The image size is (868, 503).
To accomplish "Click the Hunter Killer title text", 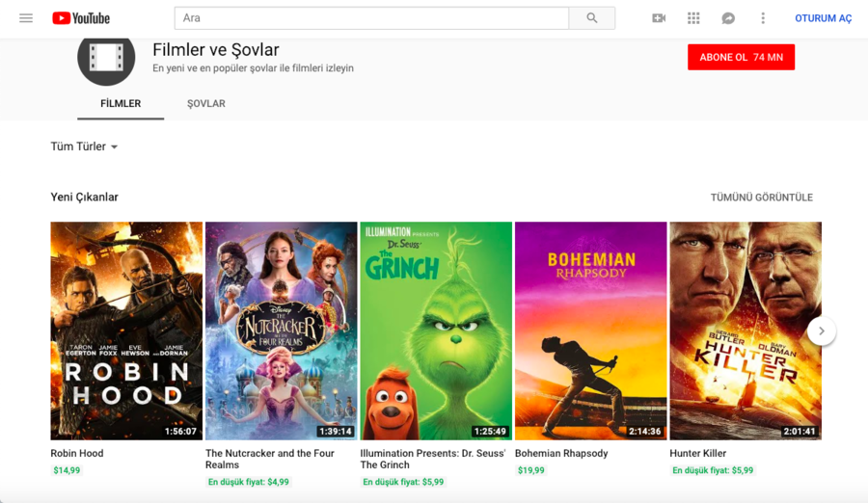I will point(698,453).
